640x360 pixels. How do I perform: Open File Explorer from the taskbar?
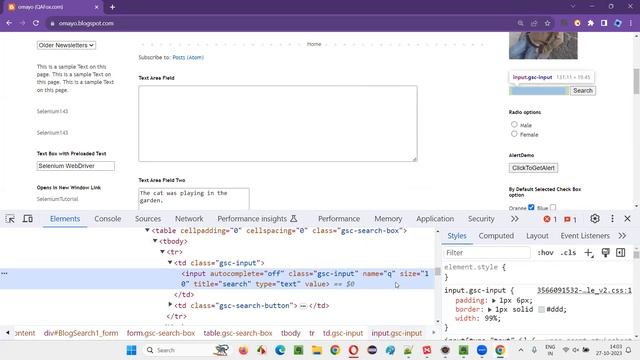pos(317,350)
